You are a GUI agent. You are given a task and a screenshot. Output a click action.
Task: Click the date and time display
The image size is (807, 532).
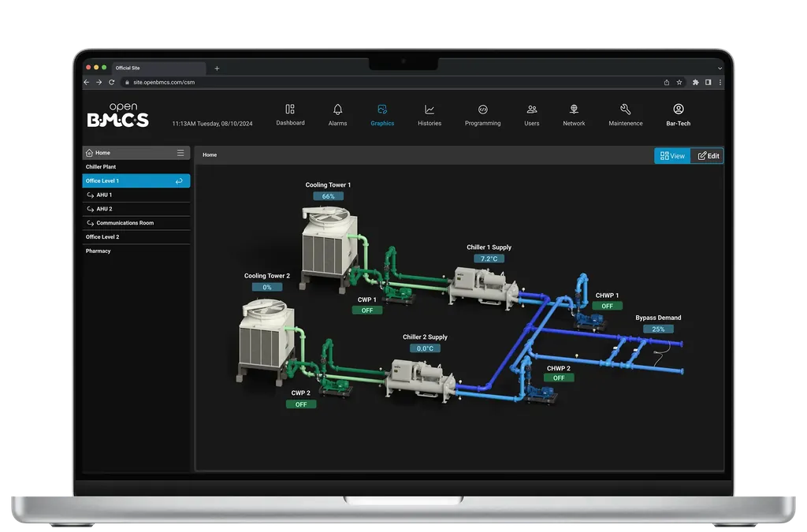212,124
